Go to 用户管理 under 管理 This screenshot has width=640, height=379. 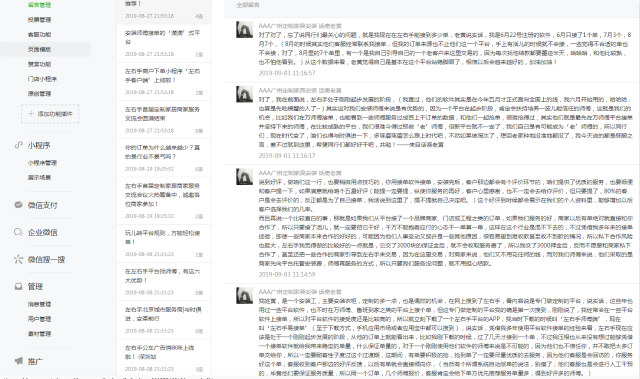[39, 319]
